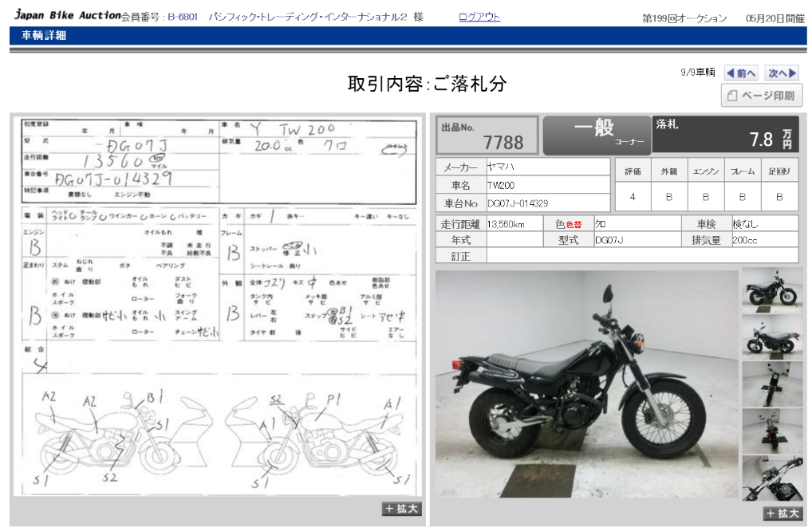Click the displacement value 200cc

tap(745, 240)
